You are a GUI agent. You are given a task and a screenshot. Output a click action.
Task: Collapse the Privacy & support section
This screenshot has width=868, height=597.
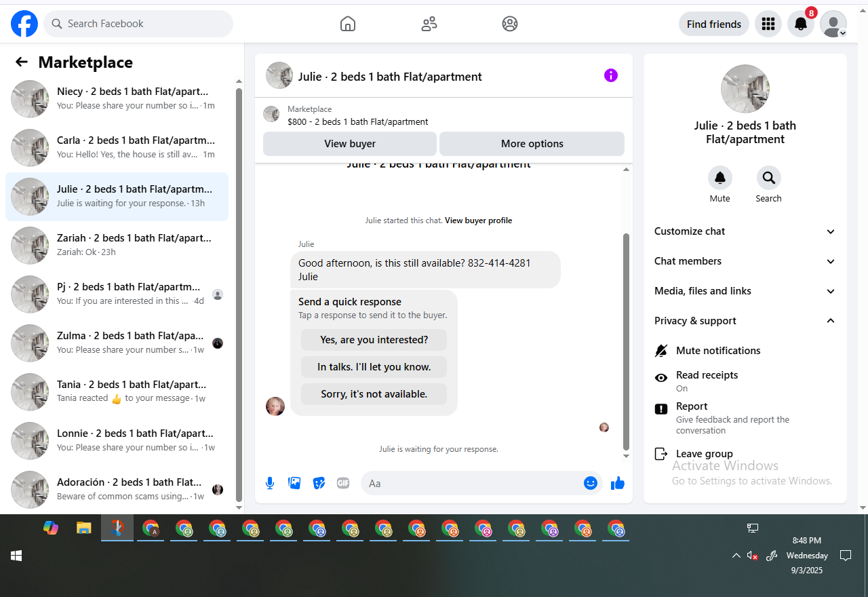(x=745, y=321)
